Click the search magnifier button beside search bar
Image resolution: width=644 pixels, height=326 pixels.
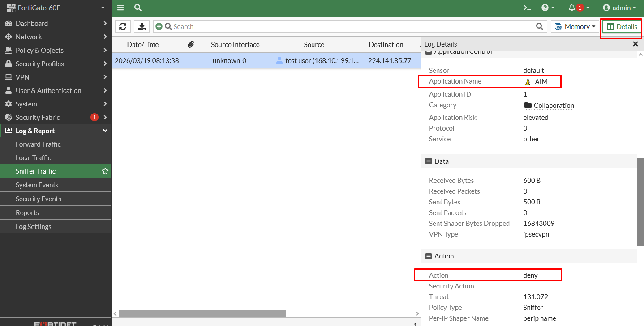point(540,26)
